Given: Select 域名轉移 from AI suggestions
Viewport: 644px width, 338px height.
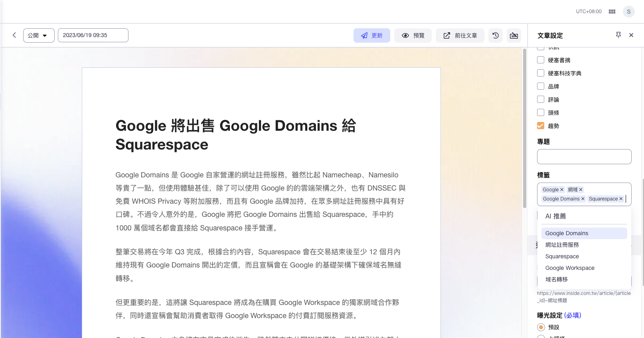Looking at the screenshot, I should click(584, 279).
